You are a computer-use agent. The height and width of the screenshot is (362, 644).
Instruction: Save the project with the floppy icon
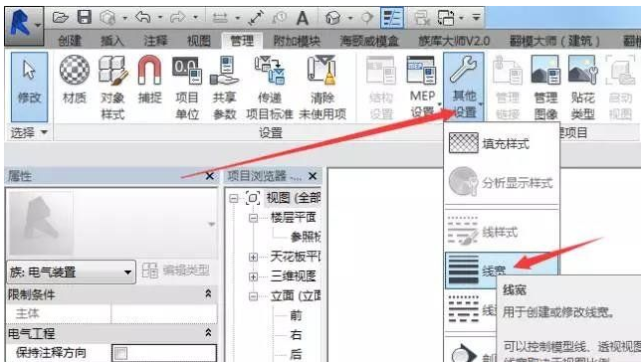(85, 17)
